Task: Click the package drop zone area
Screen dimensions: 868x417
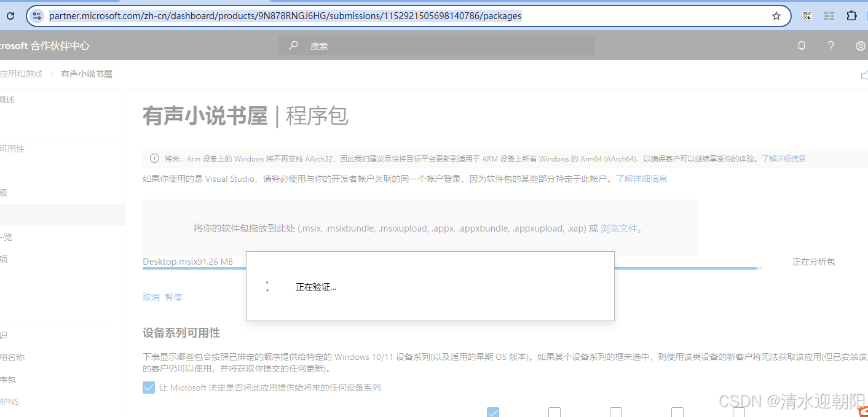Action: pos(420,228)
